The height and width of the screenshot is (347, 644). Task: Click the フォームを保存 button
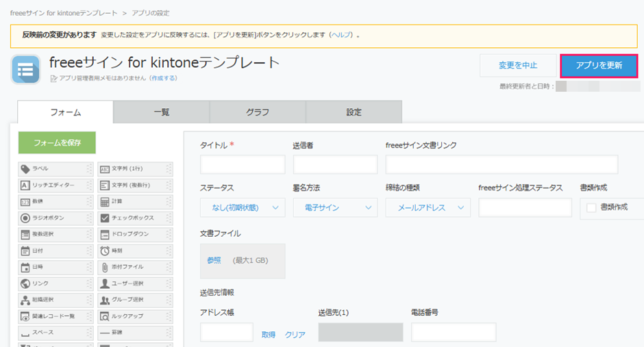click(57, 143)
